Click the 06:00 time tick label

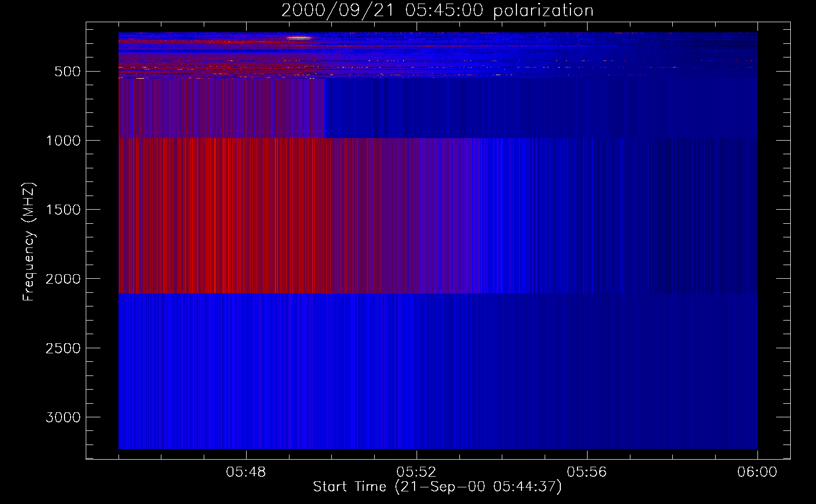pos(757,472)
